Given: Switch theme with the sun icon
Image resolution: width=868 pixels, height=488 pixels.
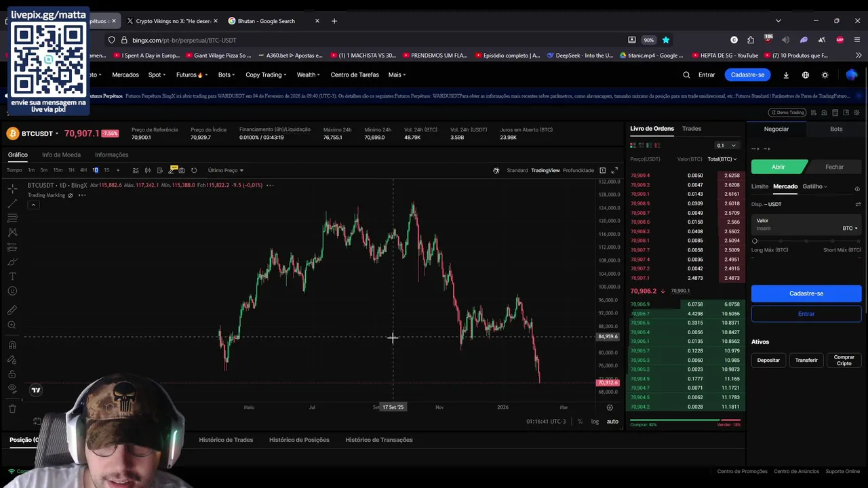Looking at the screenshot, I should pos(825,75).
